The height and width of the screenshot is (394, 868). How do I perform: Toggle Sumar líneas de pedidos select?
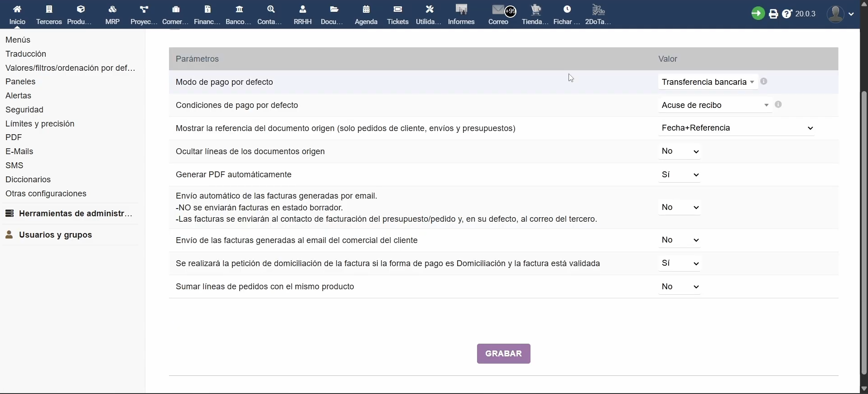(x=680, y=287)
